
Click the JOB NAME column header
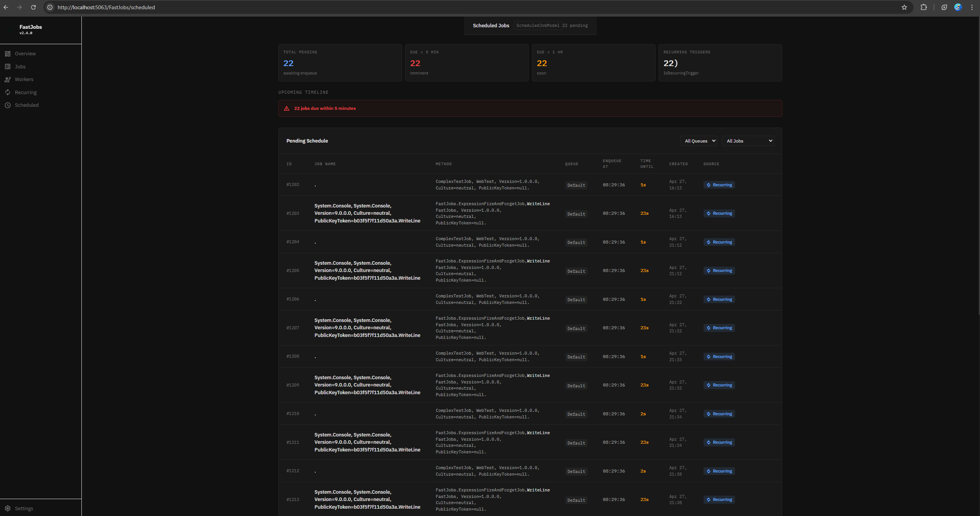[x=325, y=164]
